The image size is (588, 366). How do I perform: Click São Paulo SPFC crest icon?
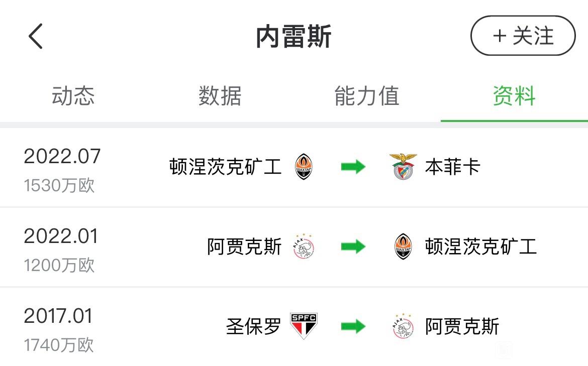[x=304, y=326]
